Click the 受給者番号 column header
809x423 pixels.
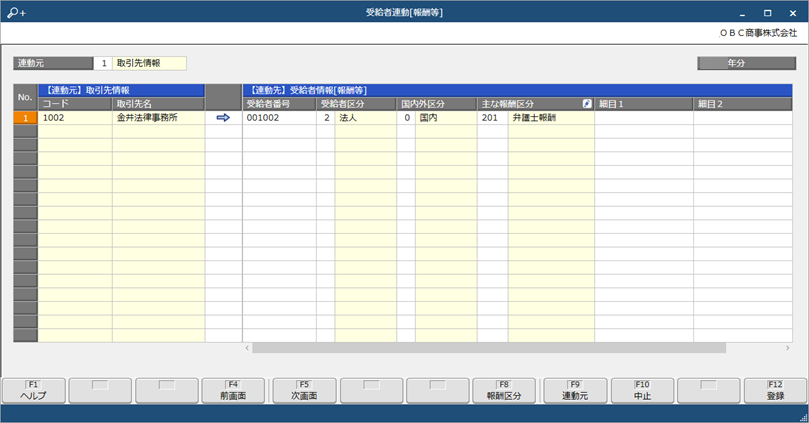pos(279,104)
